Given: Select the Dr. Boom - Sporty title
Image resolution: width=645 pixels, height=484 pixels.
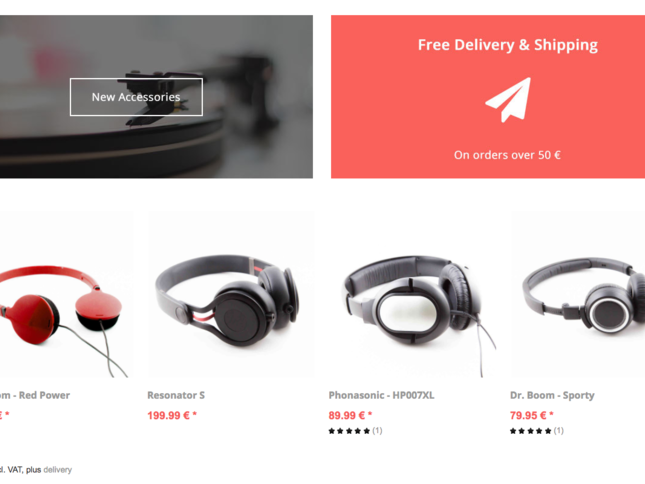Looking at the screenshot, I should coord(552,395).
